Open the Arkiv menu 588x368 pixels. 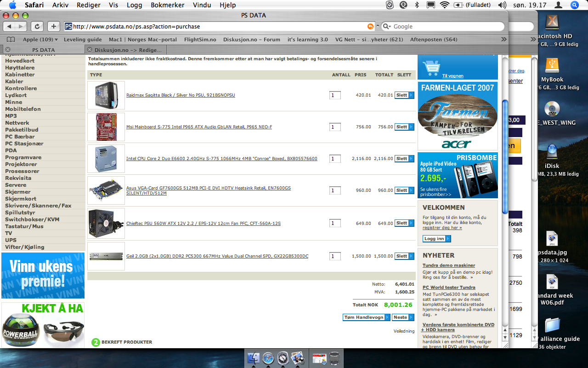(61, 5)
